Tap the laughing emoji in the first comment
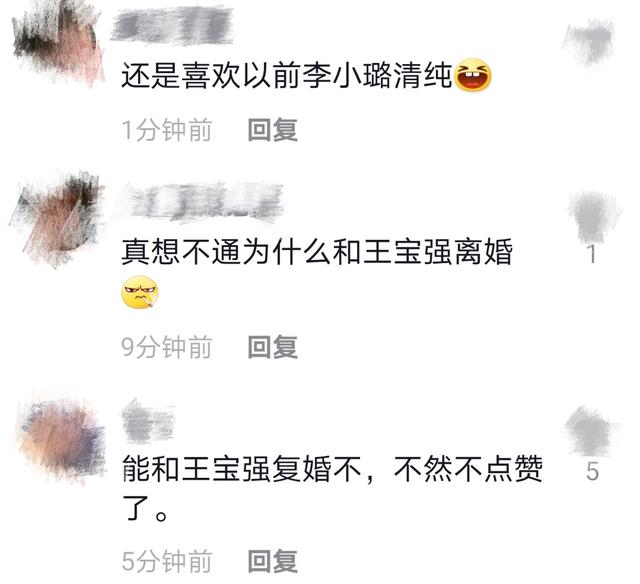The width and height of the screenshot is (640, 584). [x=473, y=75]
